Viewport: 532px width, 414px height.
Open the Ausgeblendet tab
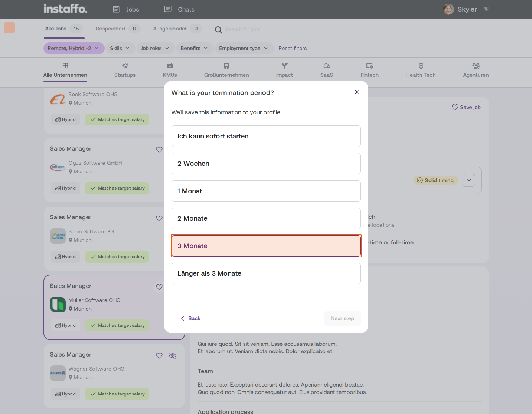(x=177, y=29)
